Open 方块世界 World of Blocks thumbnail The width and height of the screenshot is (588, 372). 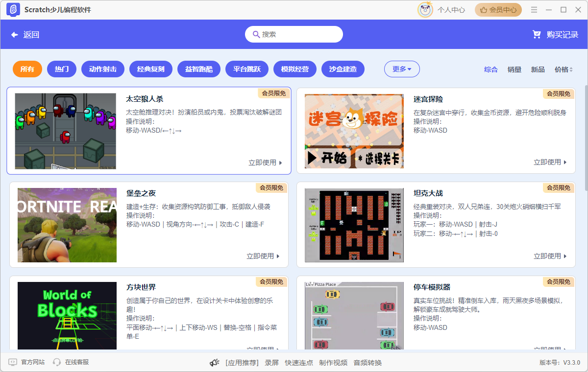pos(67,316)
